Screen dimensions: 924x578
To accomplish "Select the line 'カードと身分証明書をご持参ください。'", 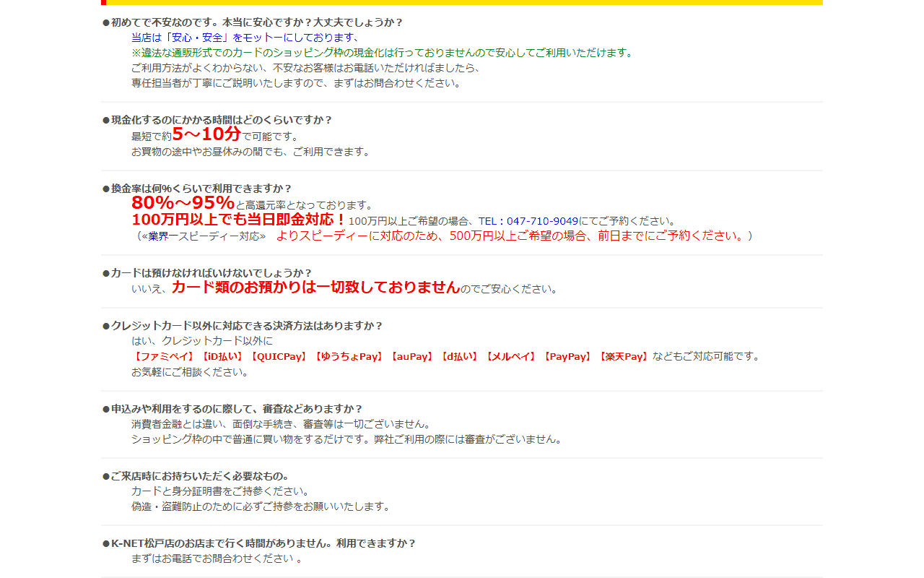I will pyautogui.click(x=222, y=491).
